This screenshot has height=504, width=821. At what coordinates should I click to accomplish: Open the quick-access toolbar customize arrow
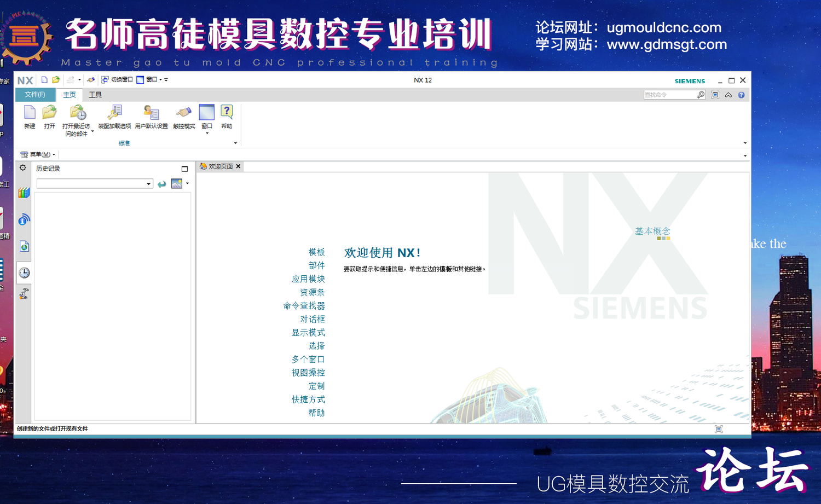[166, 80]
